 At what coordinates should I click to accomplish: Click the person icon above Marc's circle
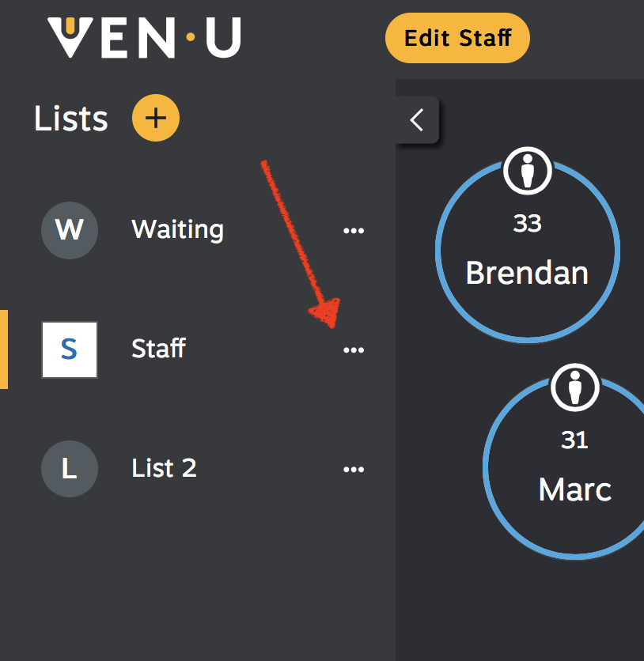pos(575,387)
